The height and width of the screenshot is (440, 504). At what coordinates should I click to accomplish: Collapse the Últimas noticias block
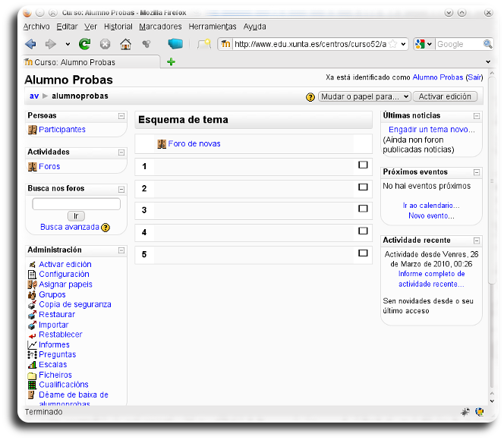(477, 116)
